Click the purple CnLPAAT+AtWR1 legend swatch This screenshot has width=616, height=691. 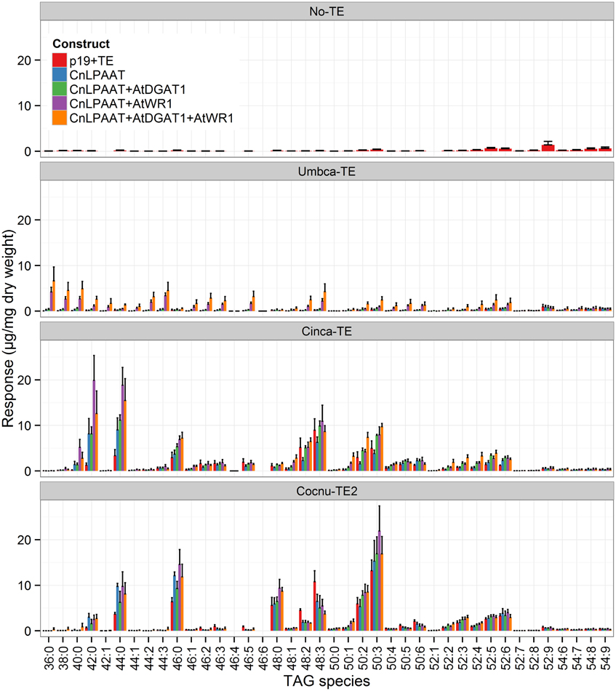click(60, 103)
